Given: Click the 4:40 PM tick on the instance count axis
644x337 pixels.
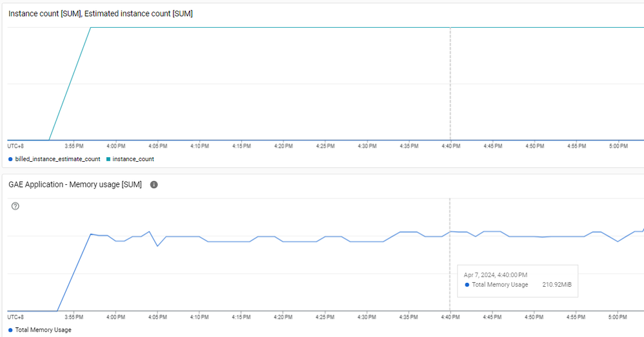Looking at the screenshot, I should coord(451,146).
